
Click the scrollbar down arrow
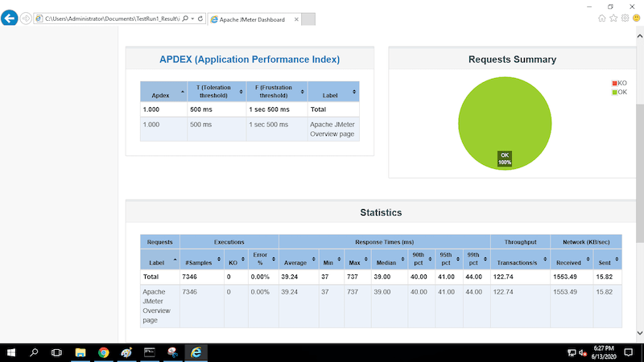pos(640,333)
